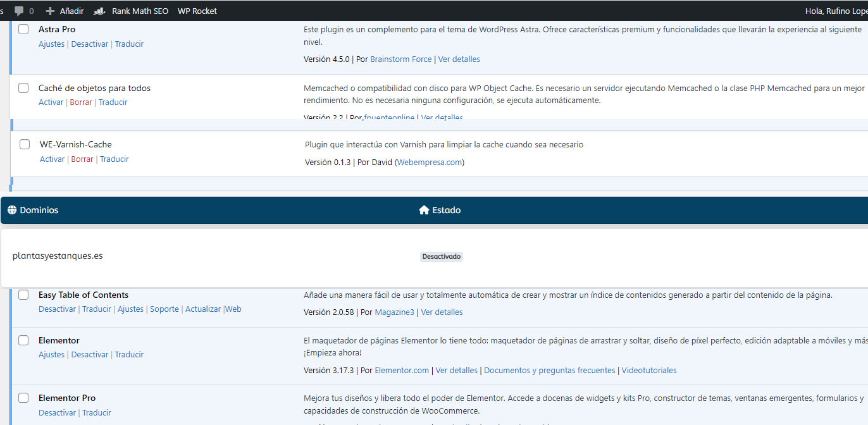Viewport: 868px width, 425px height.
Task: Activate Caché de objetos para todos
Action: click(x=51, y=102)
